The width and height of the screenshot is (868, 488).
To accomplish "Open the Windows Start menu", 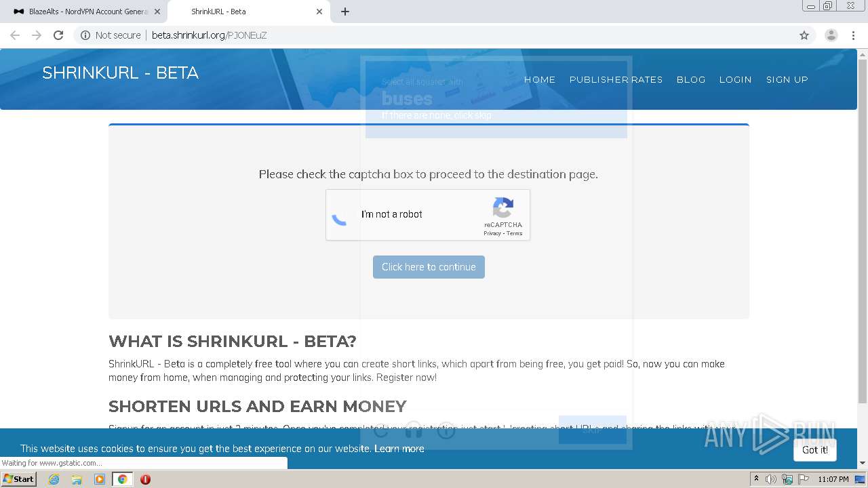I will (18, 479).
